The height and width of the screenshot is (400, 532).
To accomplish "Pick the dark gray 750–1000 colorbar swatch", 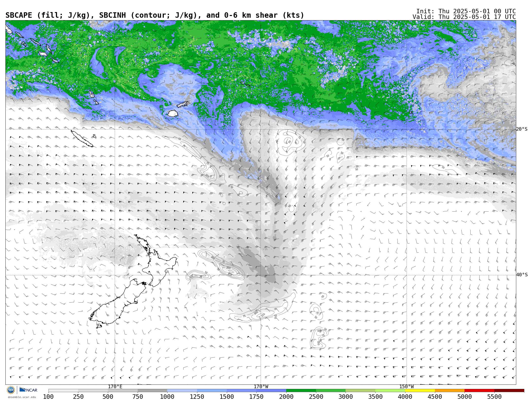I will 152,391.
